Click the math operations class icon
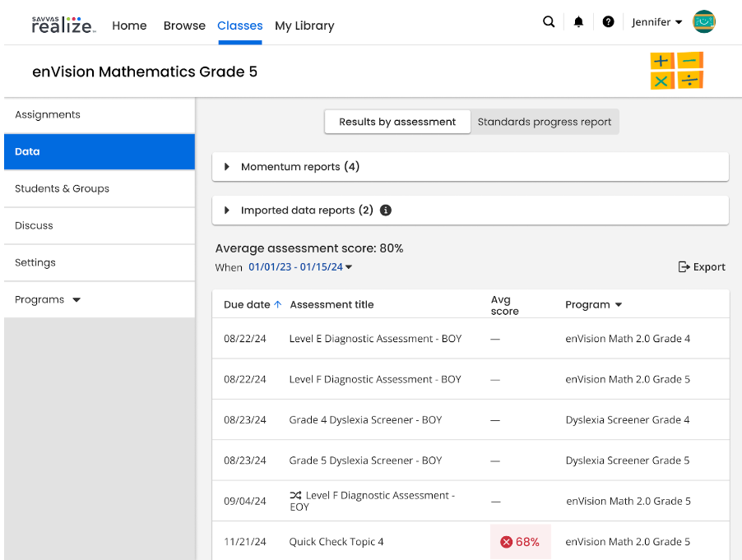Image resolution: width=742 pixels, height=560 pixels. (x=677, y=71)
